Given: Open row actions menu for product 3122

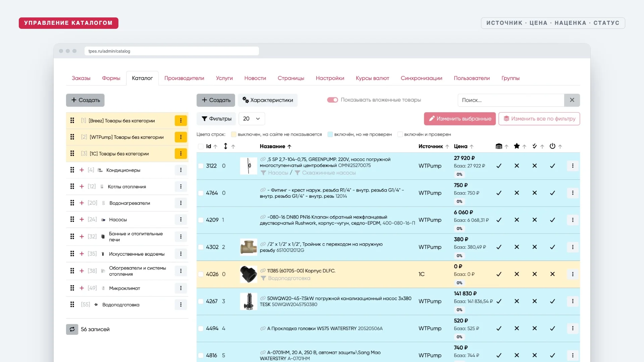Looking at the screenshot, I should [573, 166].
